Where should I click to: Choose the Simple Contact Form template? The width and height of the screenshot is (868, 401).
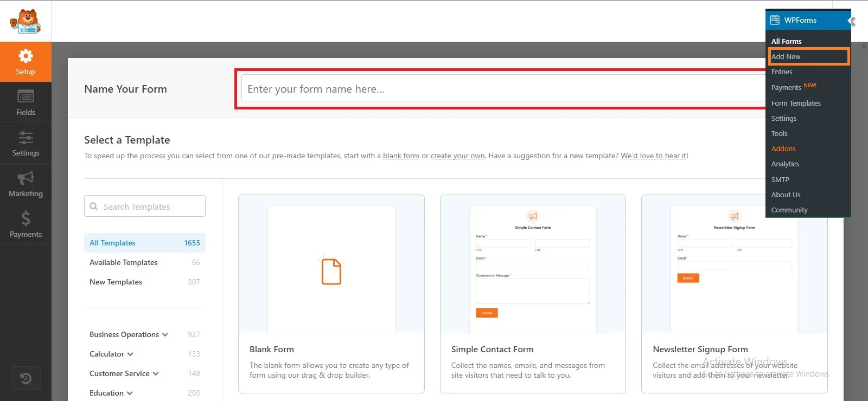coord(533,294)
